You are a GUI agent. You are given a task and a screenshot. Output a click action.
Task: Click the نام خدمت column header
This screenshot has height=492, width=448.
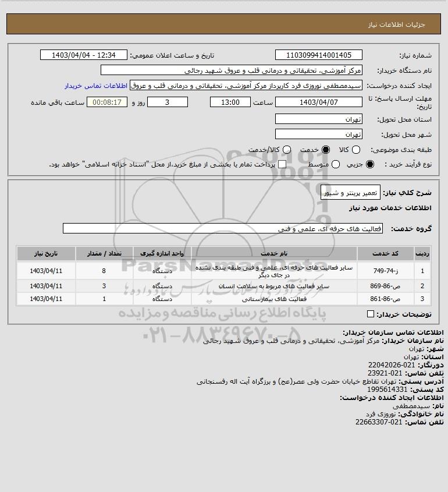click(x=274, y=253)
